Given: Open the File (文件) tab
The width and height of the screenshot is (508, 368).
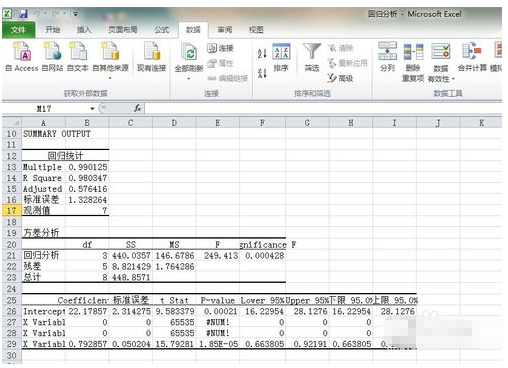Looking at the screenshot, I should 18,30.
